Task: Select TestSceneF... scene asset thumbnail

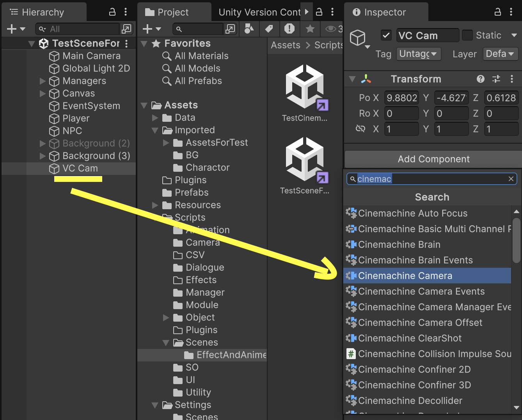Action: [x=305, y=166]
